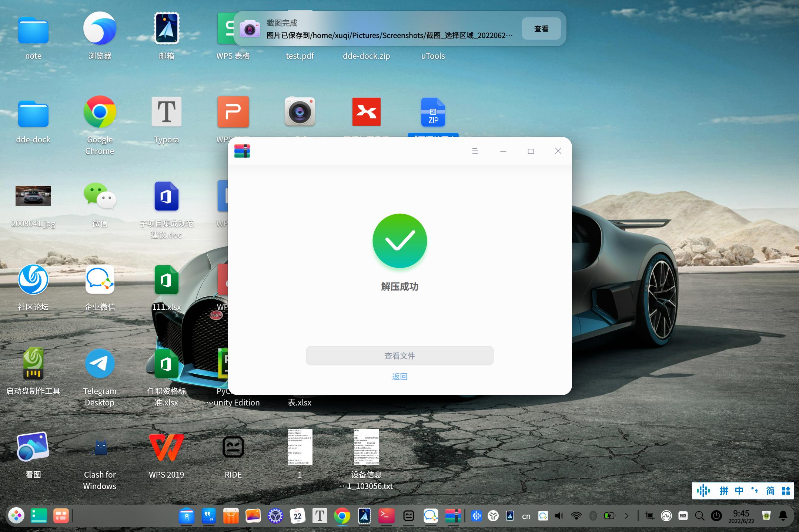Image resolution: width=799 pixels, height=532 pixels.
Task: Open the launcher icon in the dock
Action: pyautogui.click(x=16, y=516)
